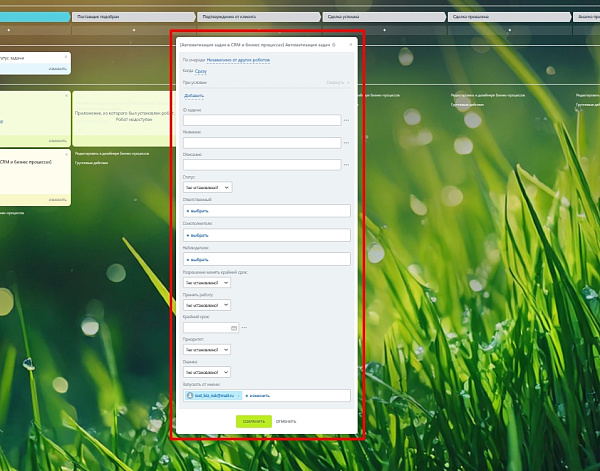Open the allow-changing-deadline dropdown
Image resolution: width=600 pixels, height=471 pixels.
tap(207, 283)
